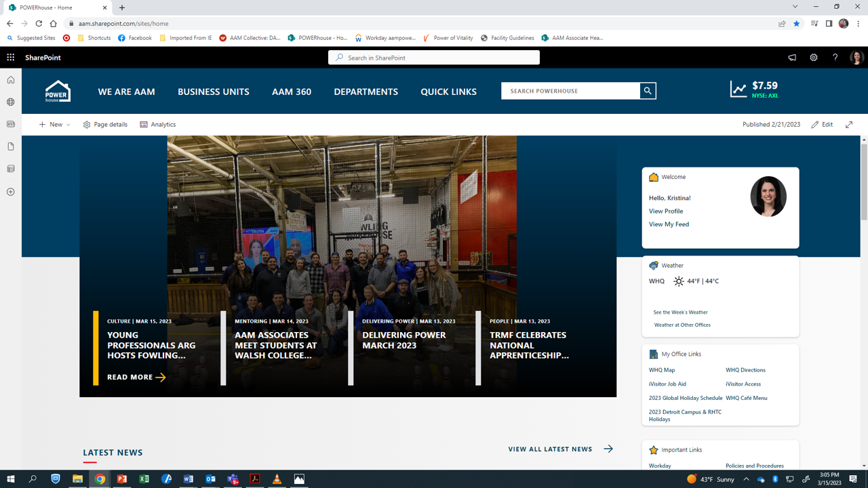Open the BUSINESS UNITS navigation menu

213,91
